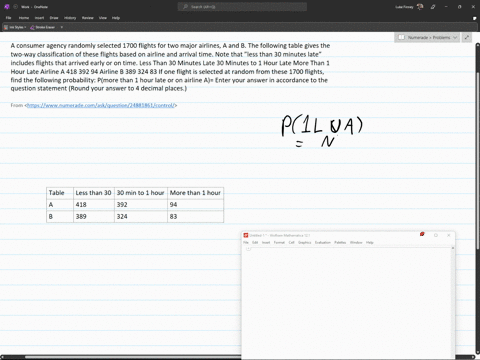Select the Stroke Eraser tool
The image size is (480, 360).
coord(42,27)
